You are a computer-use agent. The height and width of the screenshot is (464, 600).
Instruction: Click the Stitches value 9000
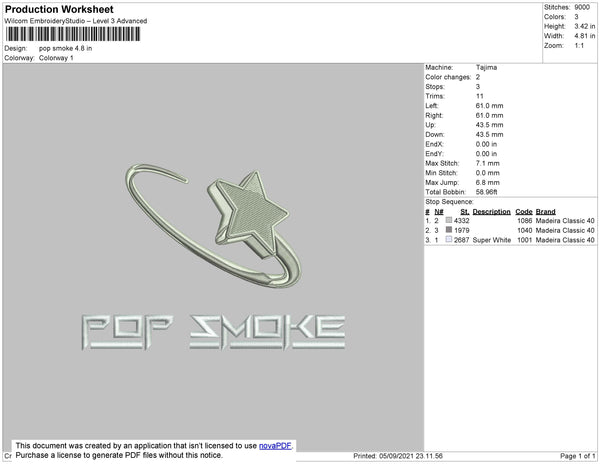[x=582, y=7]
